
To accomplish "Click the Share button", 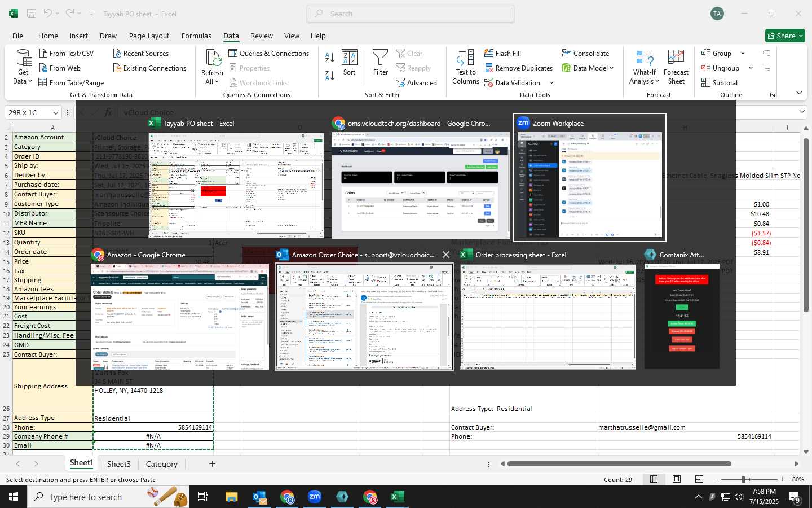I will (x=785, y=36).
